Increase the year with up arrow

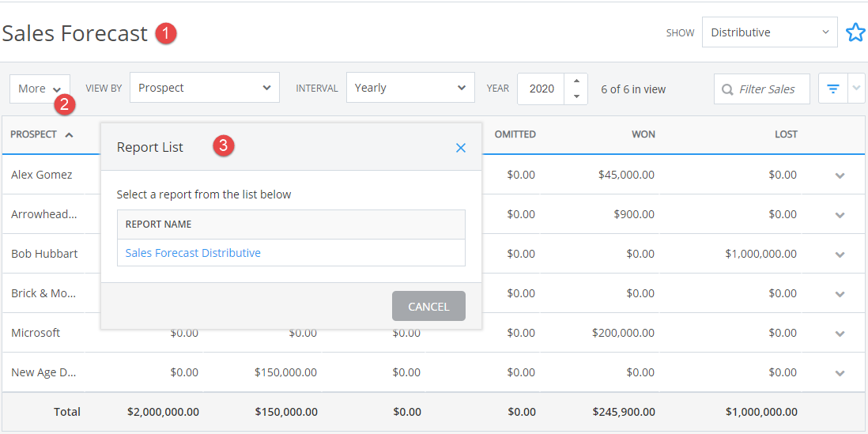coord(576,81)
